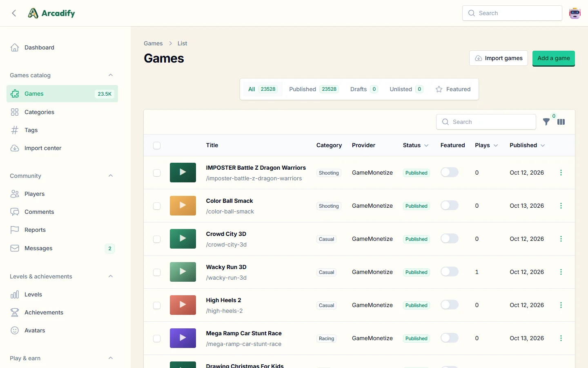
Task: Check the Wacky Run 3D row checkbox
Action: click(x=157, y=272)
